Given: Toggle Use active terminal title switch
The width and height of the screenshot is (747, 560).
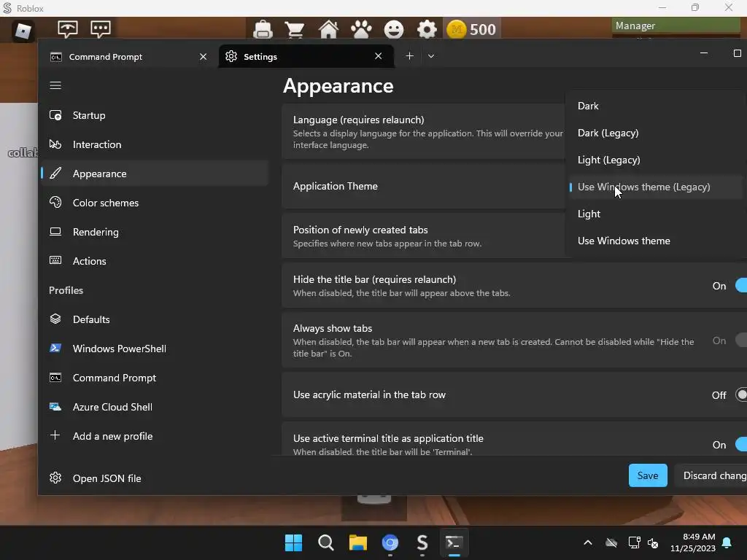Looking at the screenshot, I should pyautogui.click(x=741, y=444).
